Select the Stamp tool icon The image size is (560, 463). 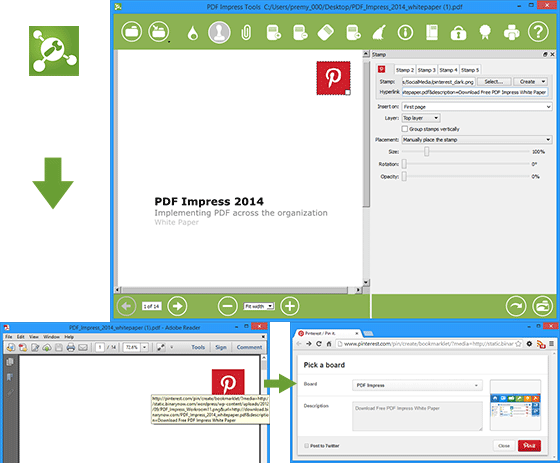[219, 33]
